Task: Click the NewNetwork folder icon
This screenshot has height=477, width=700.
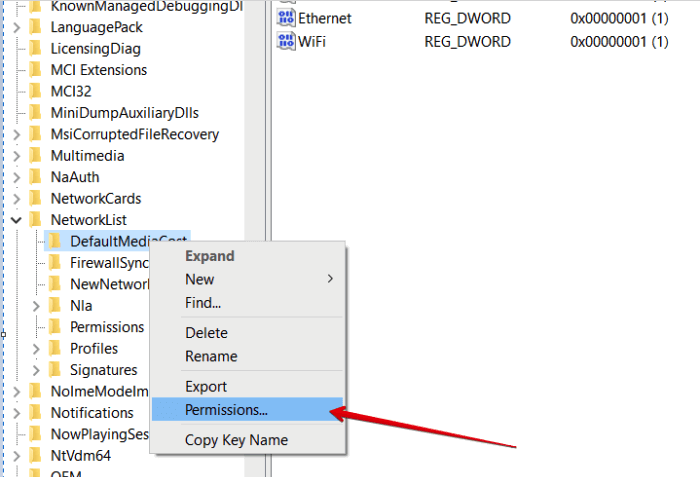Action: click(55, 284)
